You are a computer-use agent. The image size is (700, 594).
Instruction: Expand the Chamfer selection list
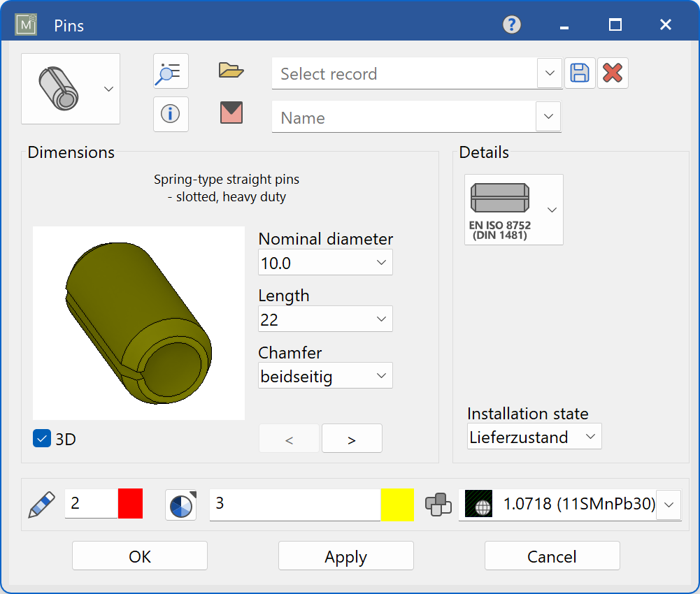(382, 375)
